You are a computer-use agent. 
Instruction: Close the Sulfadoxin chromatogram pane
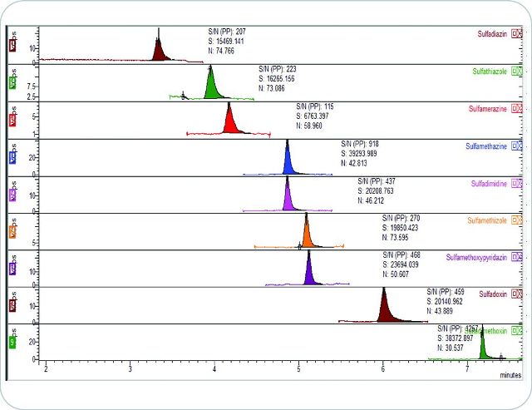point(520,294)
